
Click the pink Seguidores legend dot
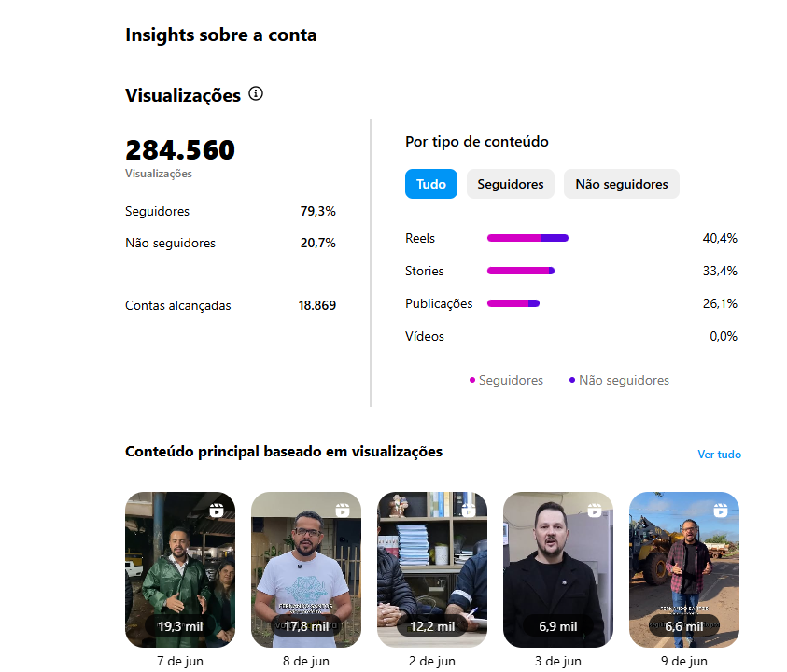point(472,380)
